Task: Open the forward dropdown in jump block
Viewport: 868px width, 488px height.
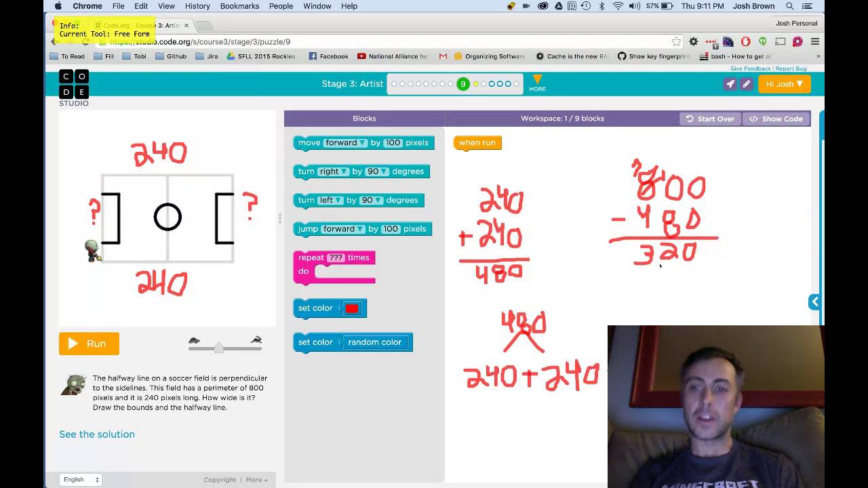Action: click(343, 229)
